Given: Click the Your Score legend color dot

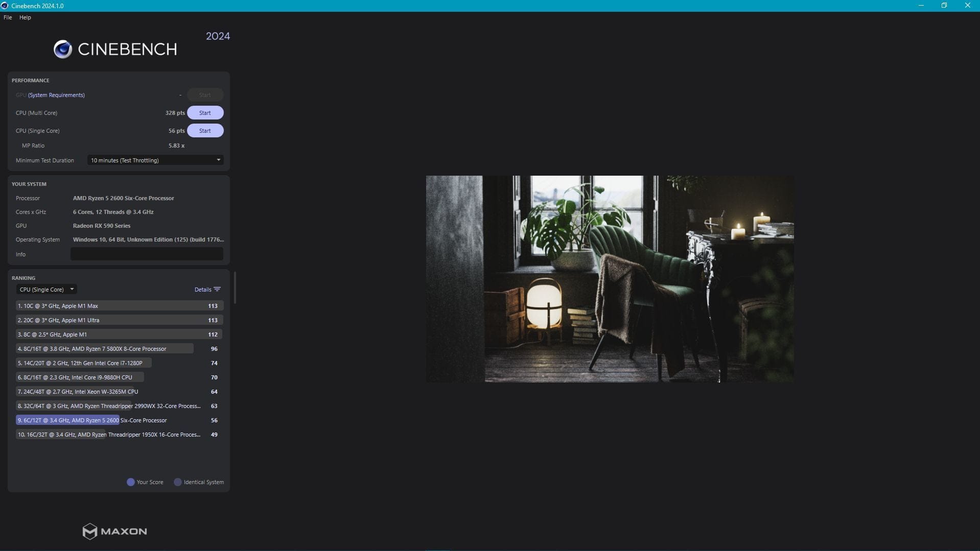Looking at the screenshot, I should coord(131,482).
